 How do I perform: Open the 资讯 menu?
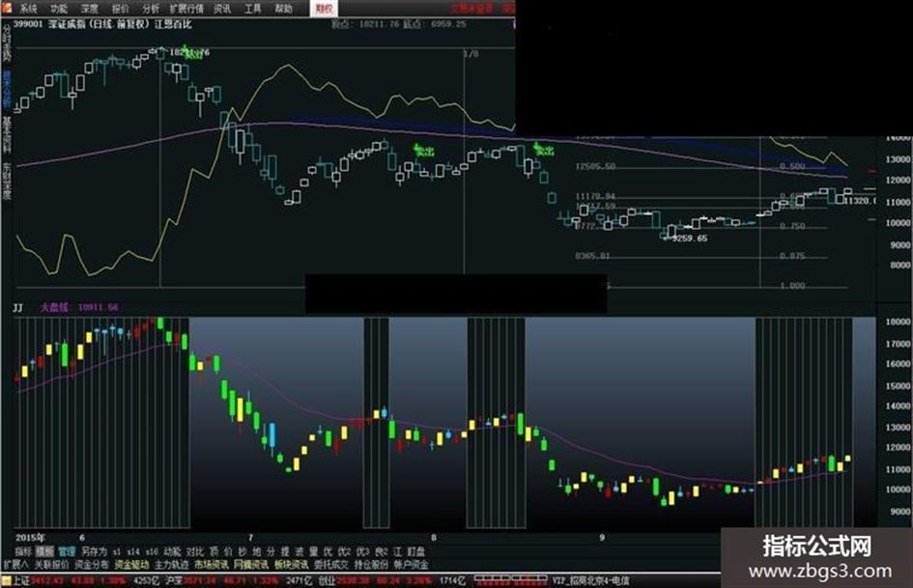coord(222,8)
